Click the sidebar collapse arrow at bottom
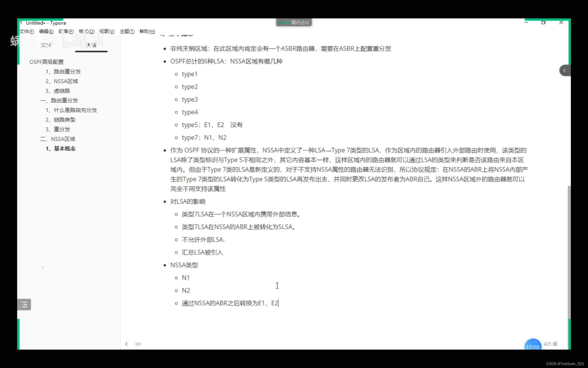The width and height of the screenshot is (588, 368). click(x=126, y=344)
